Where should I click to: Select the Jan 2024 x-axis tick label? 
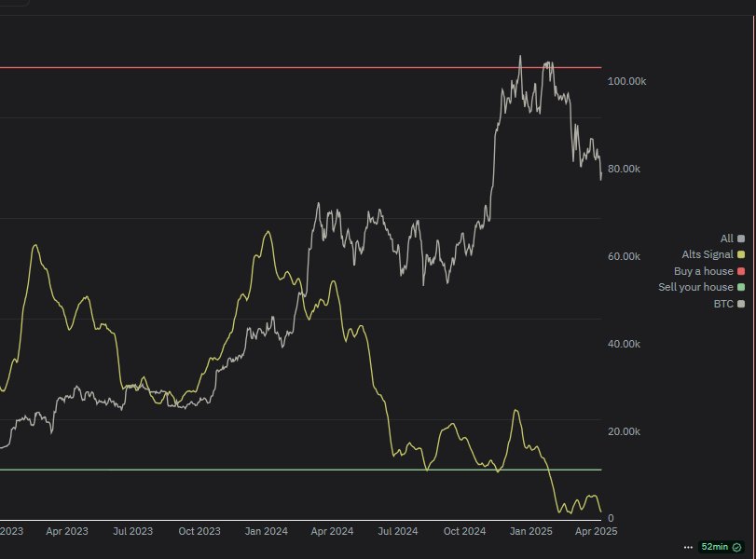point(266,531)
